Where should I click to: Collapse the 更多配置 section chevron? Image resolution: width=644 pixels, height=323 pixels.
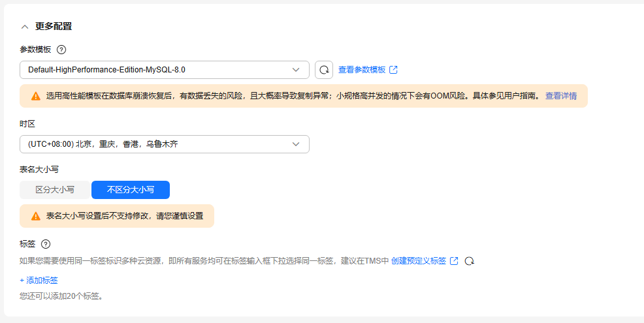point(25,27)
